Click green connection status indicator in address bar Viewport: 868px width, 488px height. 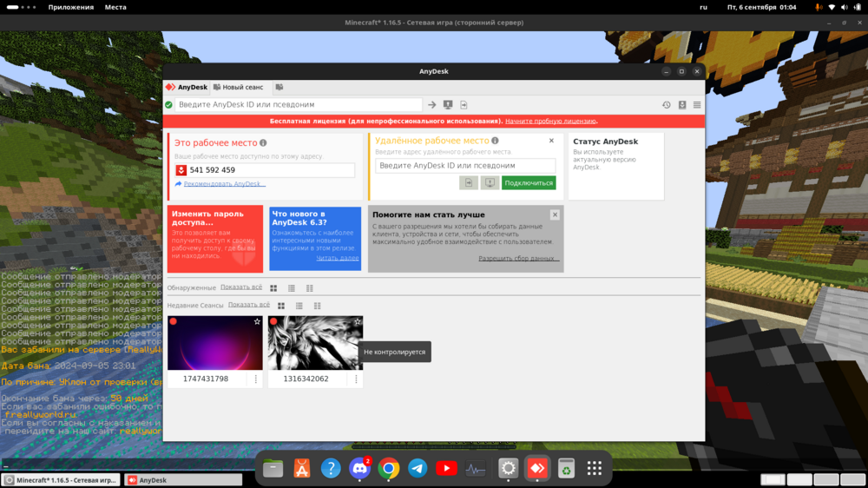click(x=169, y=105)
